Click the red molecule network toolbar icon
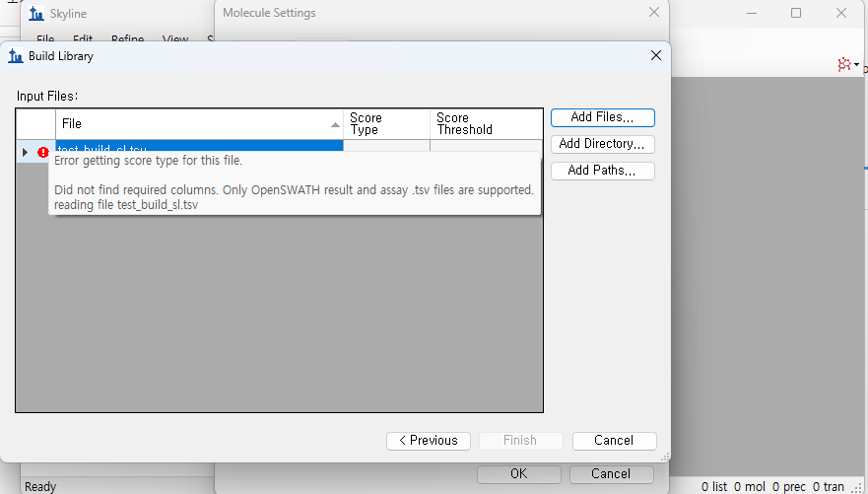This screenshot has width=868, height=494. tap(842, 64)
